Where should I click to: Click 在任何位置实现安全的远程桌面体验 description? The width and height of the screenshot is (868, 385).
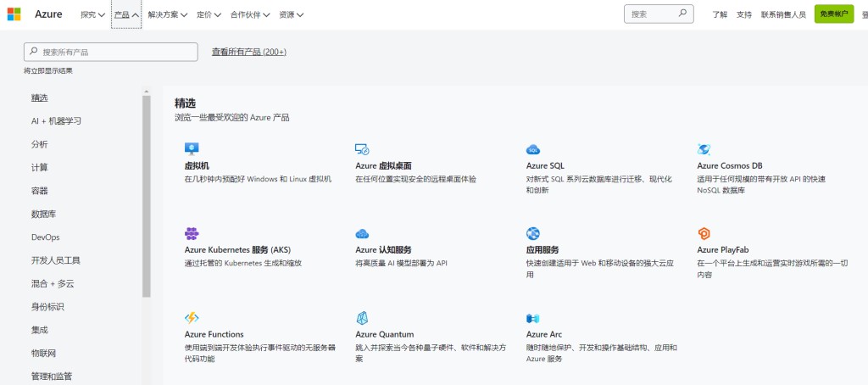(x=415, y=179)
